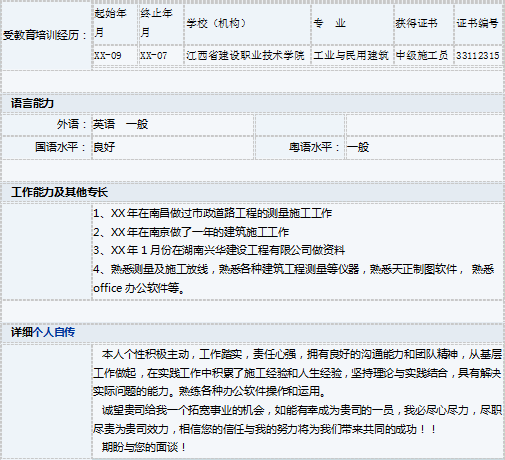Click the 个人自传 blue link text

point(54,332)
